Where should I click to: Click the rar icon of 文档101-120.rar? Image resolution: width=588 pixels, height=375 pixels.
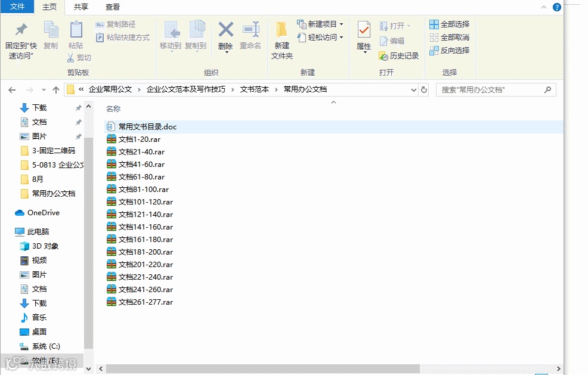112,202
